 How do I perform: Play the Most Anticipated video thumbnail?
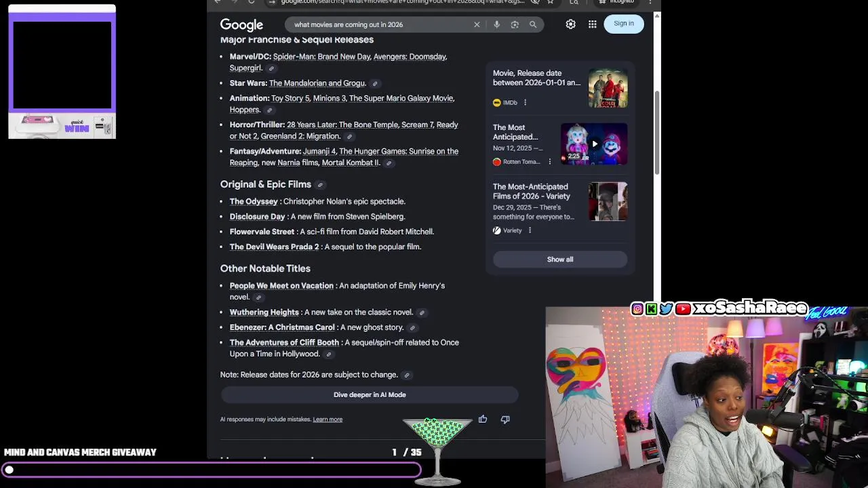[594, 144]
